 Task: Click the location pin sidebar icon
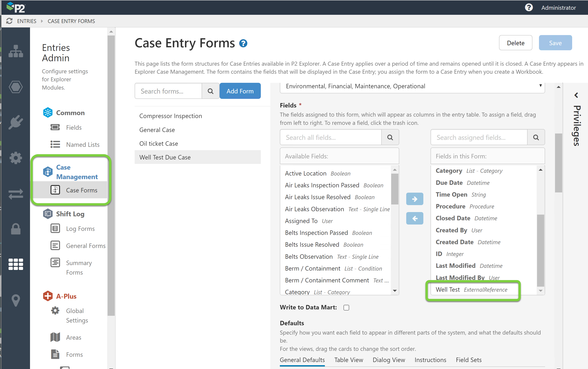16,300
